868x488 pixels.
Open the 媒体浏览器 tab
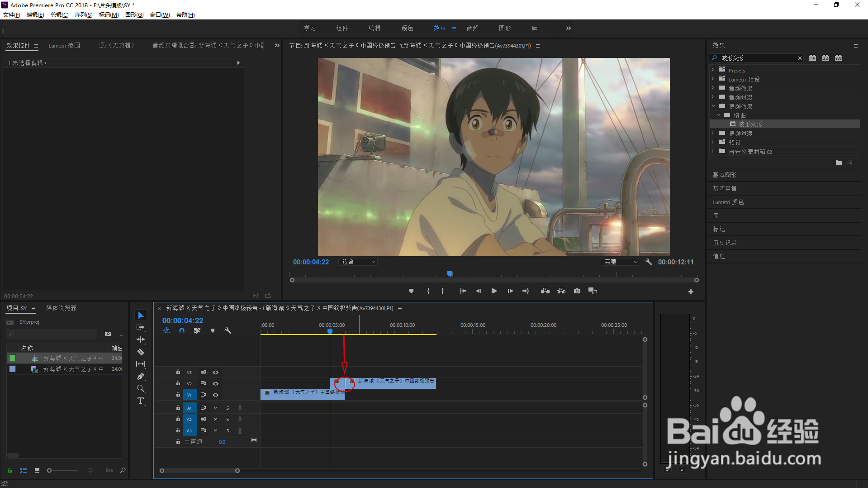coord(61,308)
